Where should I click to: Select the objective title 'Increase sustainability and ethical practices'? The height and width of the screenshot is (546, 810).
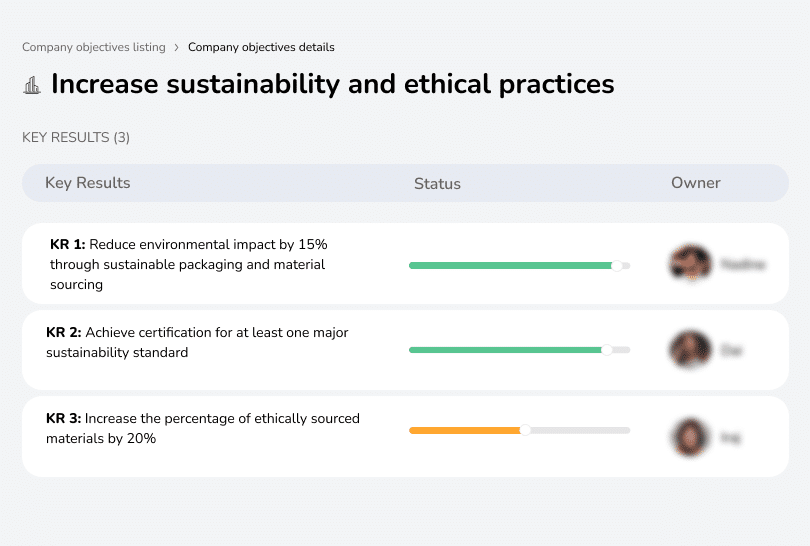tap(333, 84)
